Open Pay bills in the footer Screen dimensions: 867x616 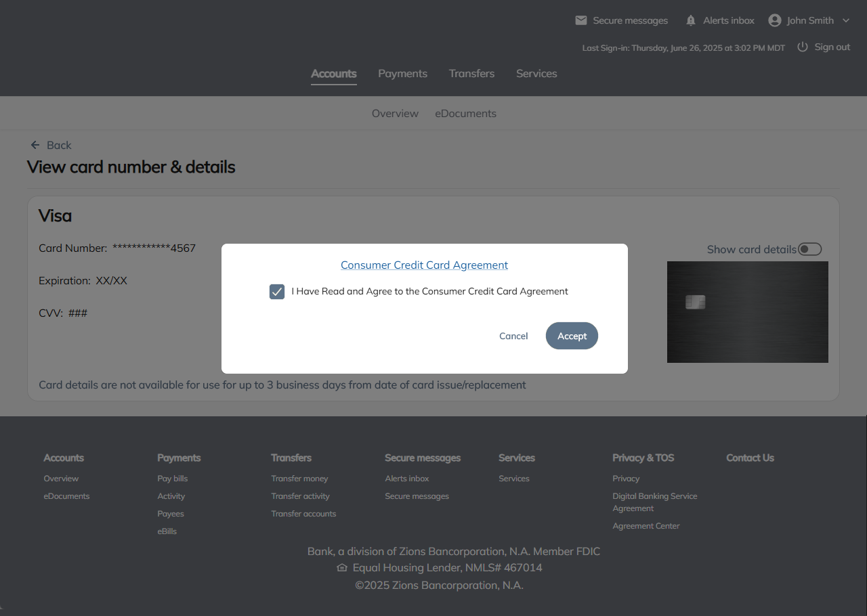(x=173, y=479)
